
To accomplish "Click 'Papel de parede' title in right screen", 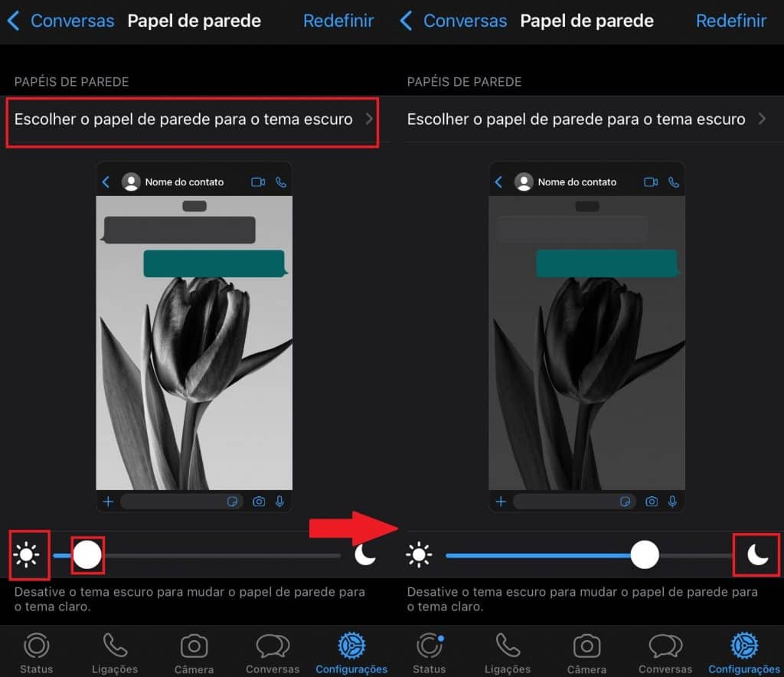I will click(x=586, y=21).
